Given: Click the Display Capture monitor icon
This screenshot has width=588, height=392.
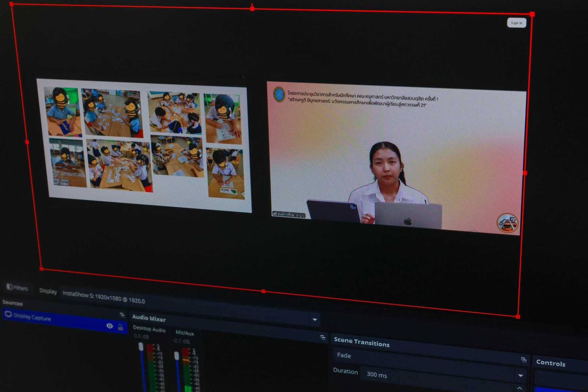Looking at the screenshot, I should click(8, 314).
